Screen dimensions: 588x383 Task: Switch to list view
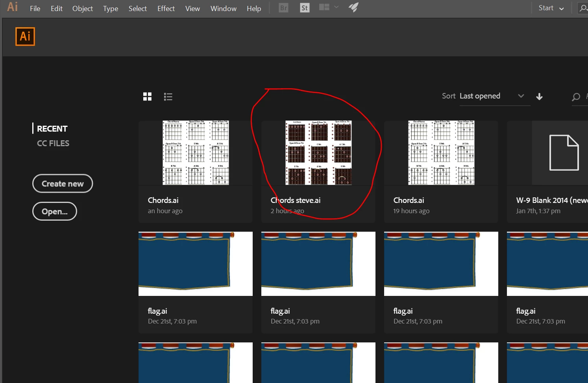(x=168, y=97)
